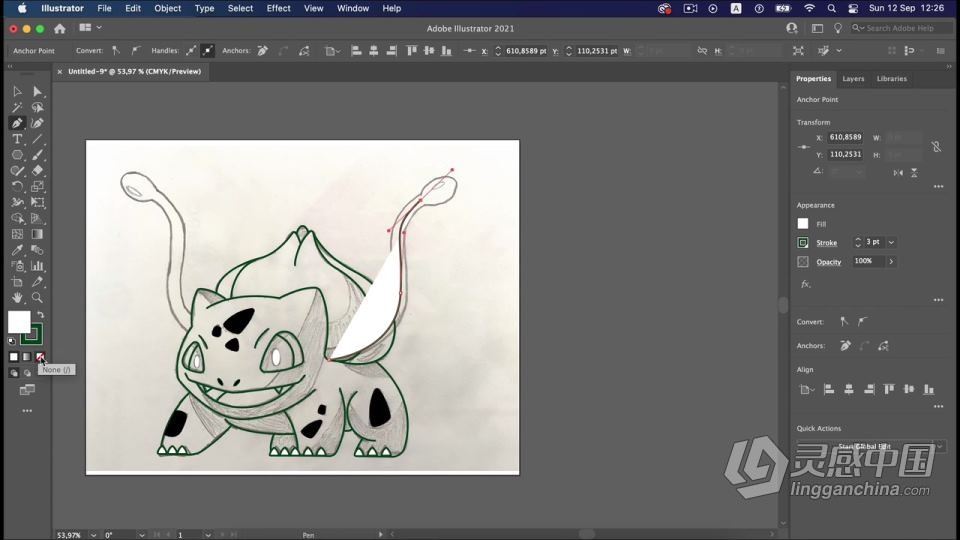Screen dimensions: 960x540
Task: Open the artboard navigation dropdown
Action: pyautogui.click(x=208, y=535)
